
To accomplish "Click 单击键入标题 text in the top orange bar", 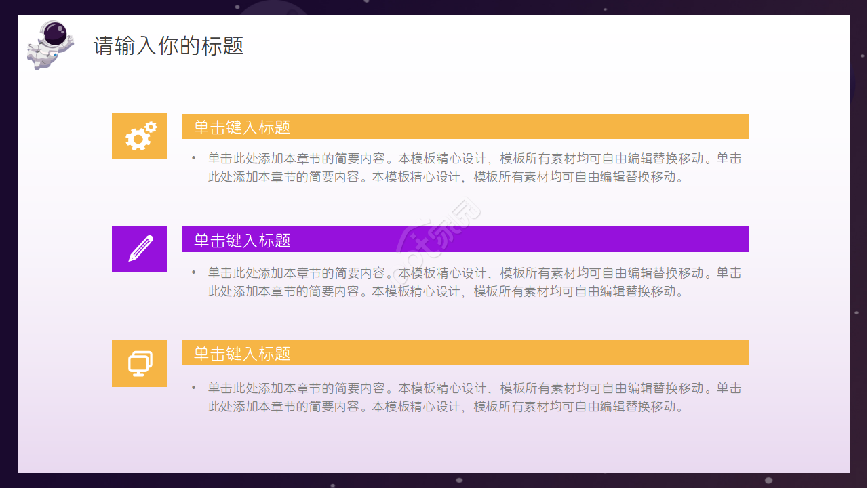I will (x=242, y=127).
